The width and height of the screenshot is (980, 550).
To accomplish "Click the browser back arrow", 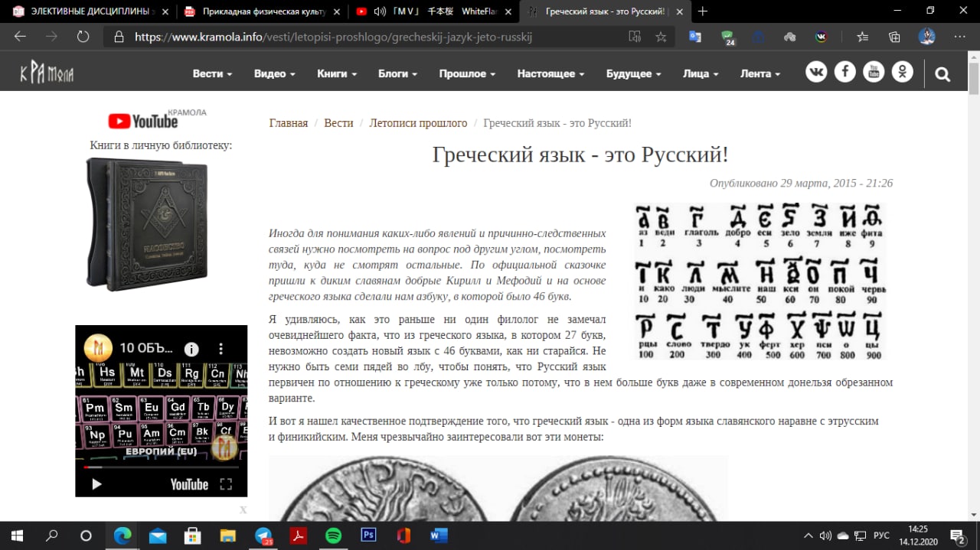I will 20,36.
